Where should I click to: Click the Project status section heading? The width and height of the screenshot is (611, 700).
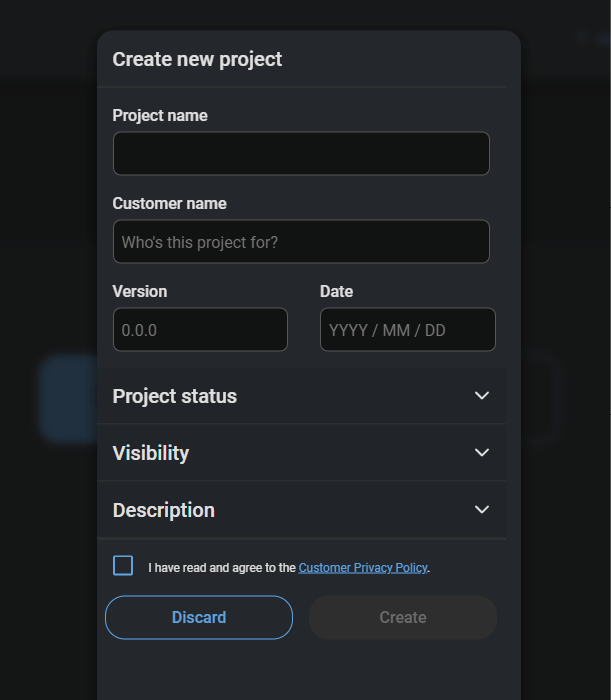(x=175, y=396)
